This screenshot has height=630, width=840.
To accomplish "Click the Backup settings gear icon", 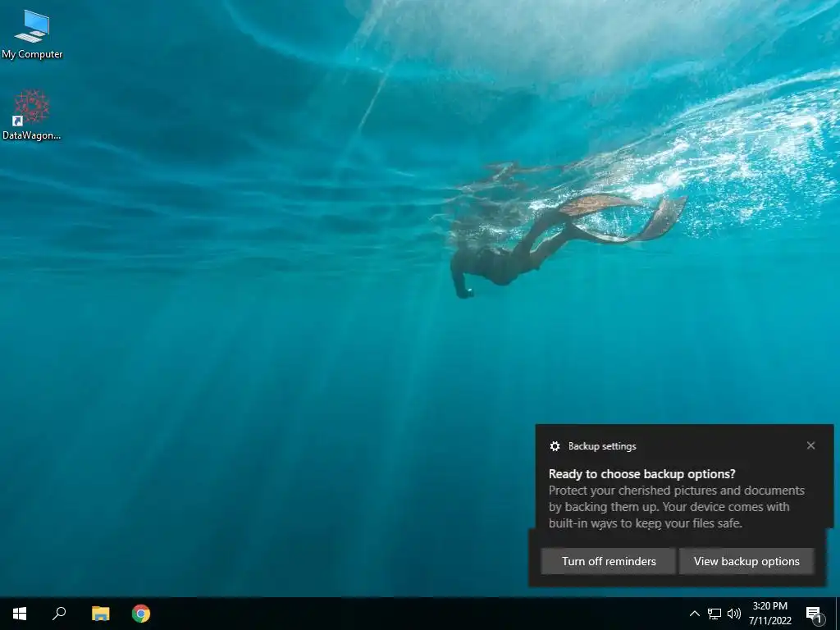I will [555, 446].
